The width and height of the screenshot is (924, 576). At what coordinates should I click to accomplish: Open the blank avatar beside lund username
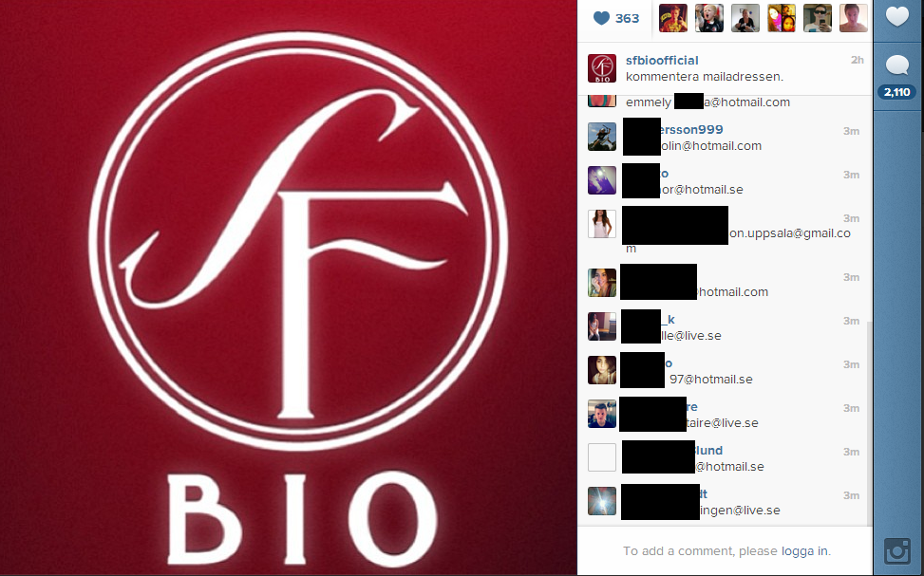(602, 457)
